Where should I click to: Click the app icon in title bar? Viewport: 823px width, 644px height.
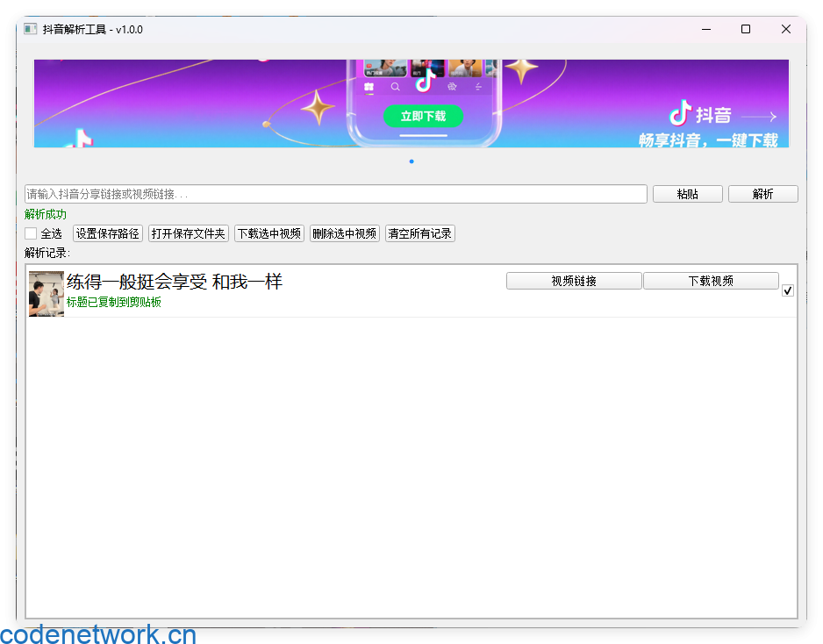coord(31,29)
